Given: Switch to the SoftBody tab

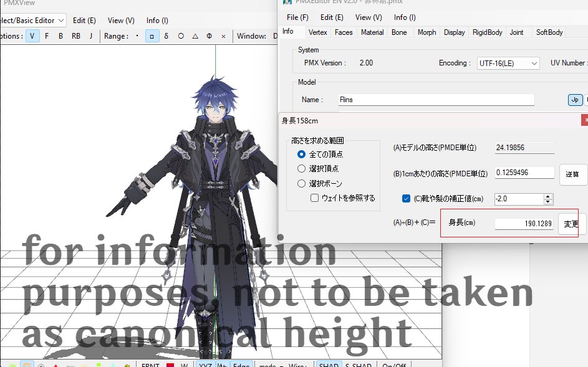Looking at the screenshot, I should [549, 32].
